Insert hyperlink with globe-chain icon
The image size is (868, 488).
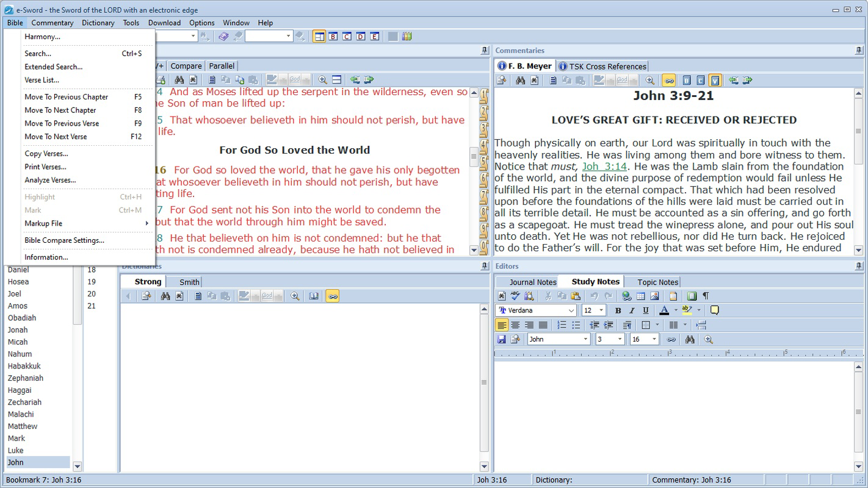[x=626, y=296]
